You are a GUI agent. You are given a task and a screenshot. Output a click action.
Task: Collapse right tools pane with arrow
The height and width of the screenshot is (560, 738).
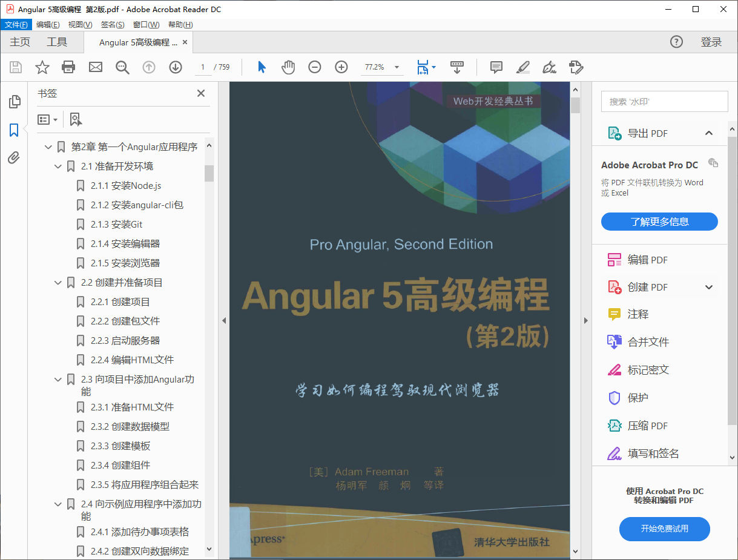coord(585,321)
